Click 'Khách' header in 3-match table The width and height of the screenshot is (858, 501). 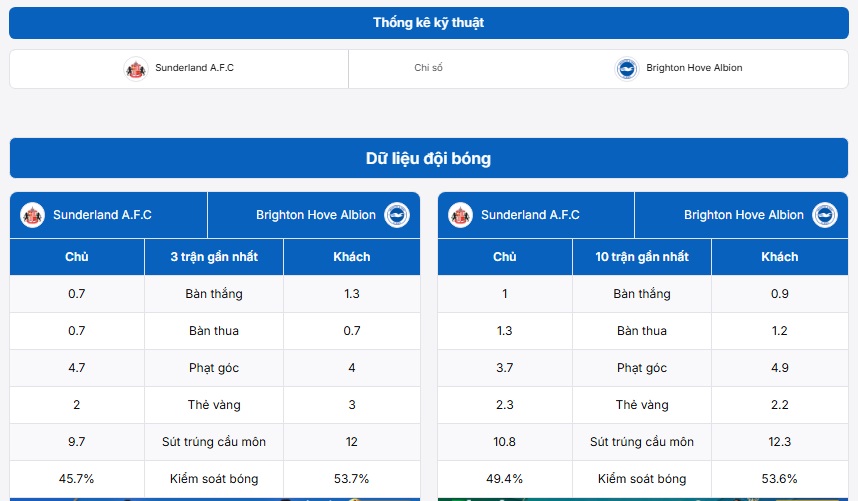(352, 257)
